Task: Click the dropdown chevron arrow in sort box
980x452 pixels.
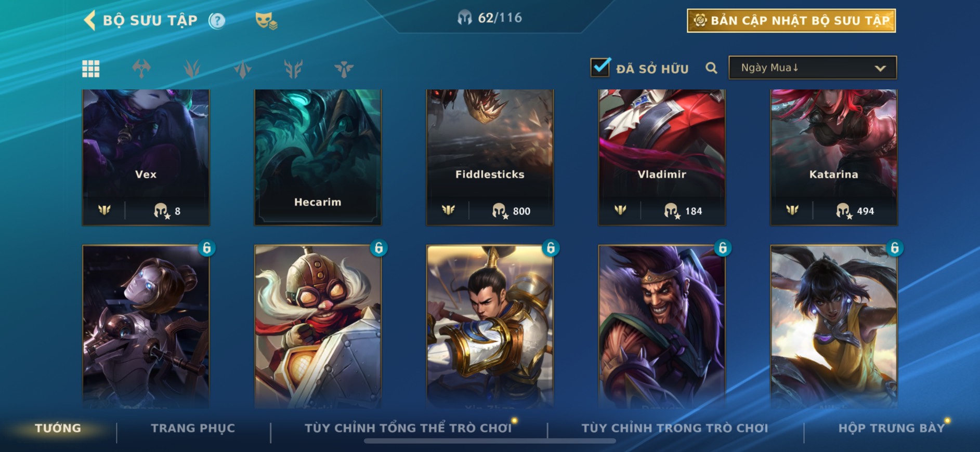Action: click(x=880, y=68)
